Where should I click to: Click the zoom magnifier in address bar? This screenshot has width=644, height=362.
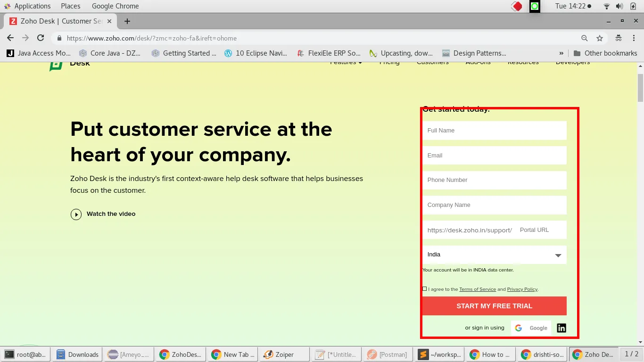tap(585, 38)
